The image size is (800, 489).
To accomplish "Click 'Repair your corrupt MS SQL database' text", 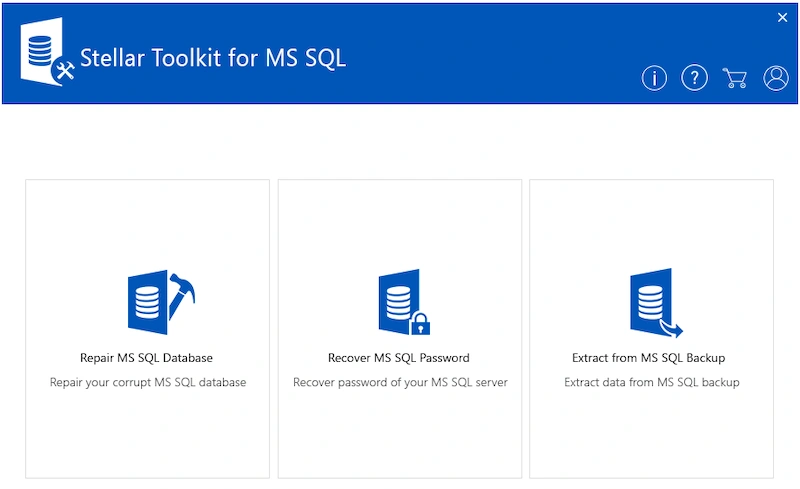I will click(148, 382).
